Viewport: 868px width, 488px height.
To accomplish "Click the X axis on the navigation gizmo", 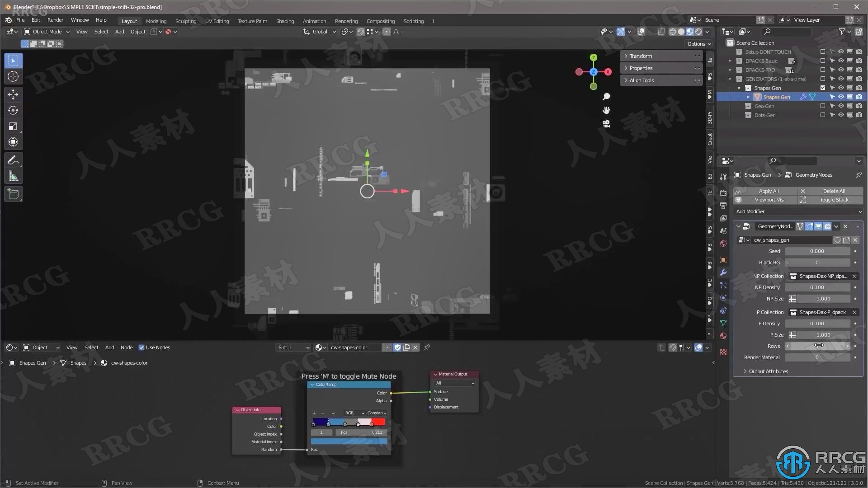I will pyautogui.click(x=608, y=72).
